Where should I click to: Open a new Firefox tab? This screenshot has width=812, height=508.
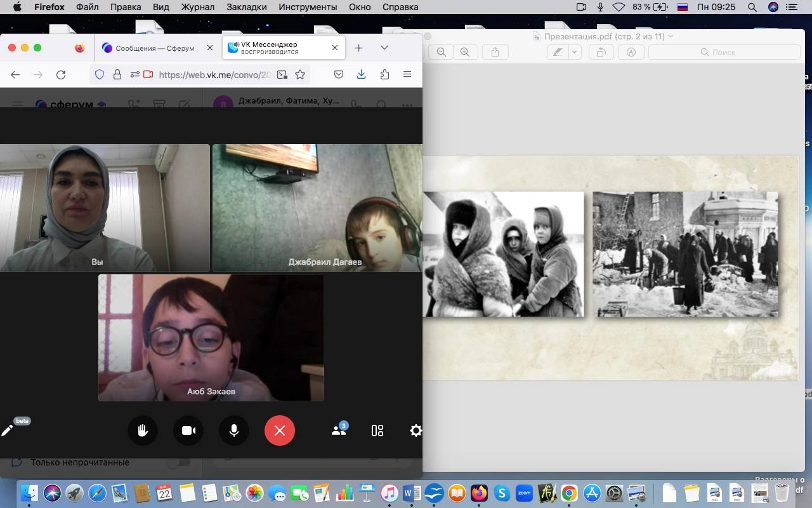(358, 48)
